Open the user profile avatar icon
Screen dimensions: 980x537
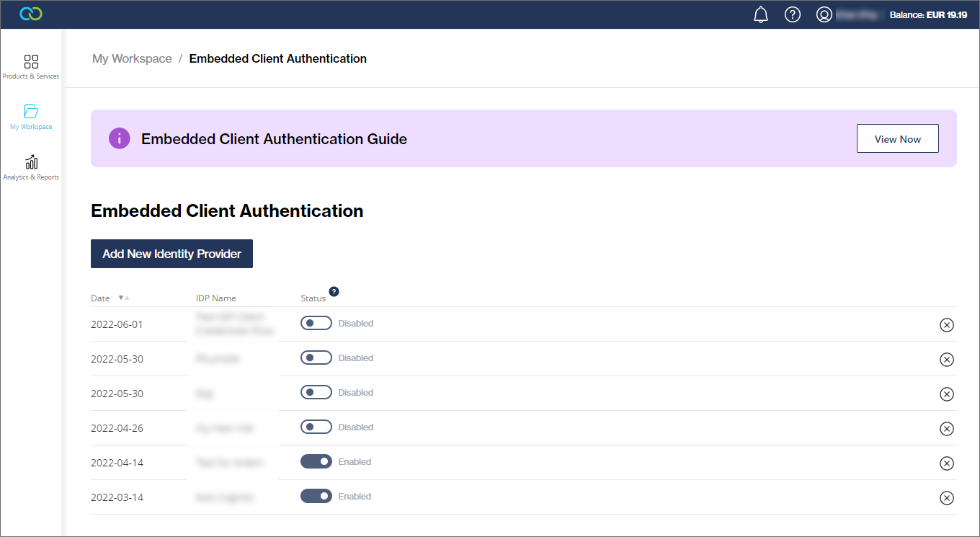tap(824, 14)
